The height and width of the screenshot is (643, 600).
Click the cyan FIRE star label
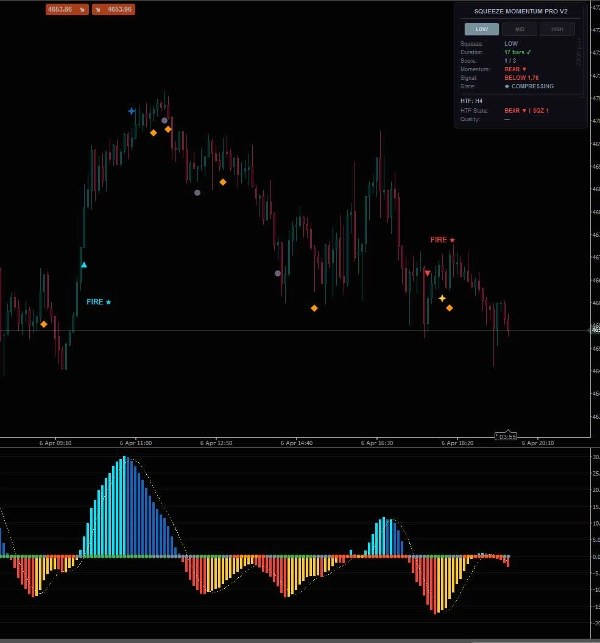tap(98, 302)
